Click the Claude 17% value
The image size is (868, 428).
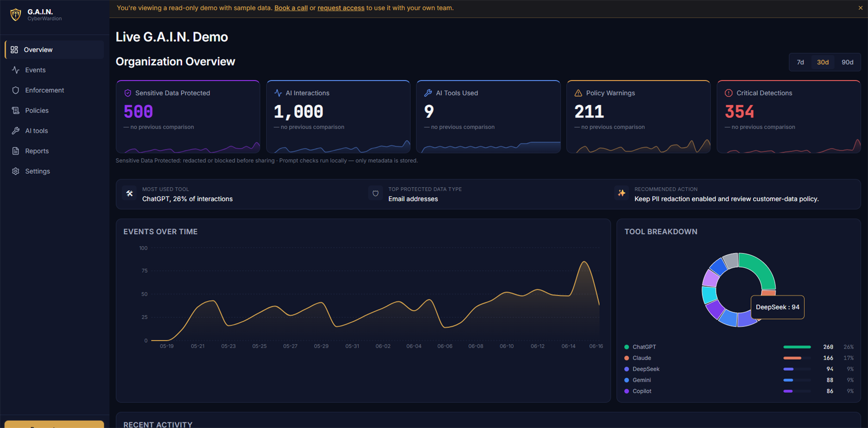click(x=849, y=358)
